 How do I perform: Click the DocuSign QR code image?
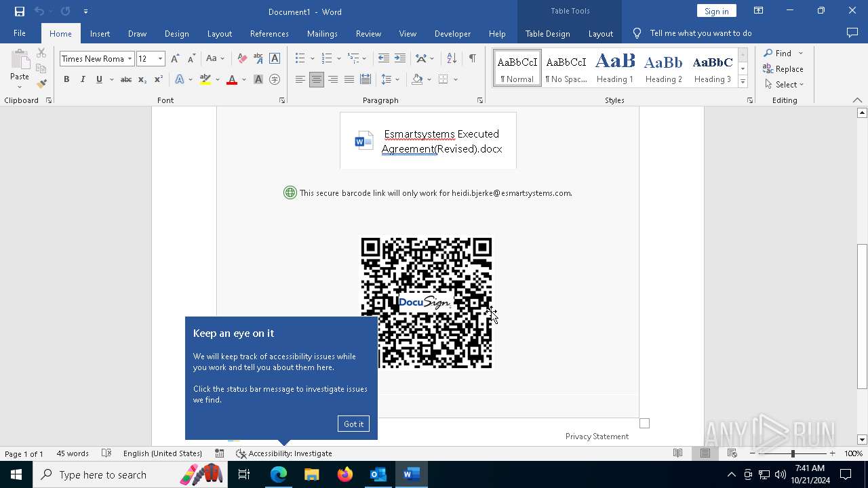427,303
